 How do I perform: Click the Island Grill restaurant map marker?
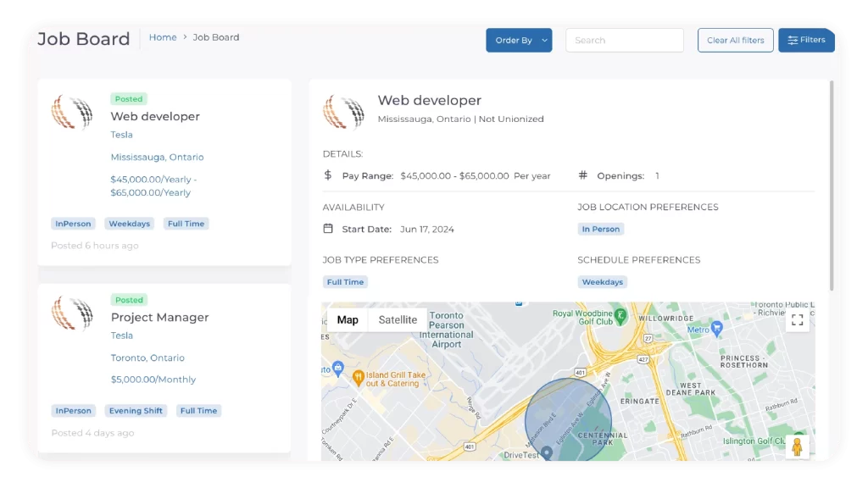(359, 375)
